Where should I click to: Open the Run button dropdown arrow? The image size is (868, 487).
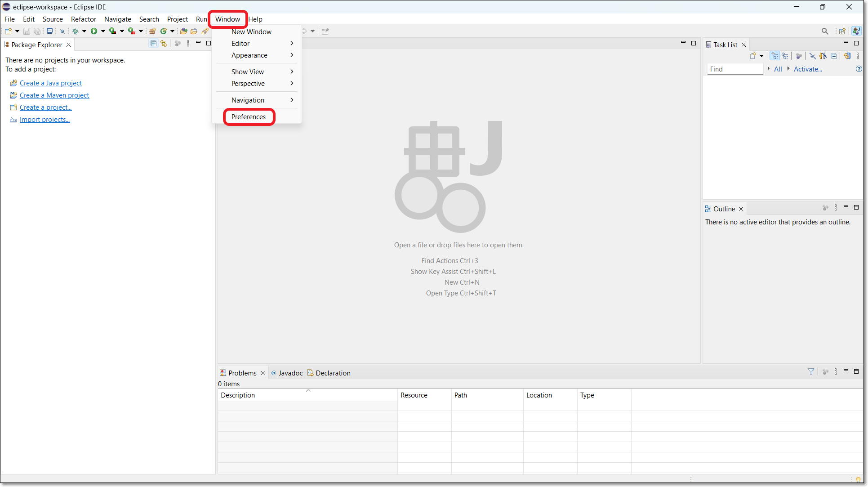pos(103,31)
